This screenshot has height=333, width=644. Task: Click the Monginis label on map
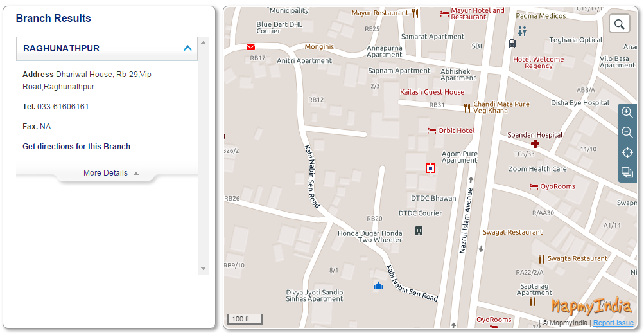pyautogui.click(x=319, y=47)
